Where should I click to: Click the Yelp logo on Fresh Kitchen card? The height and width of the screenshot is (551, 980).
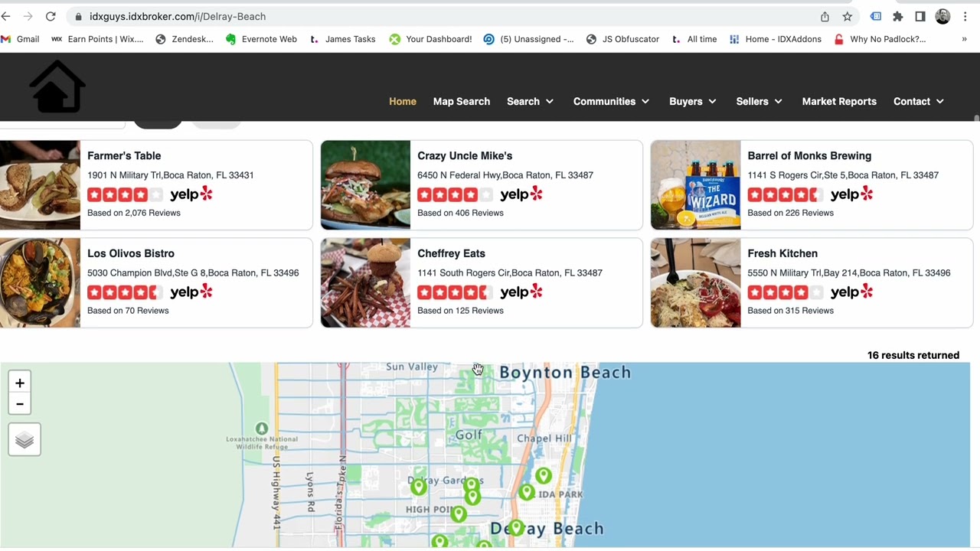pos(851,292)
